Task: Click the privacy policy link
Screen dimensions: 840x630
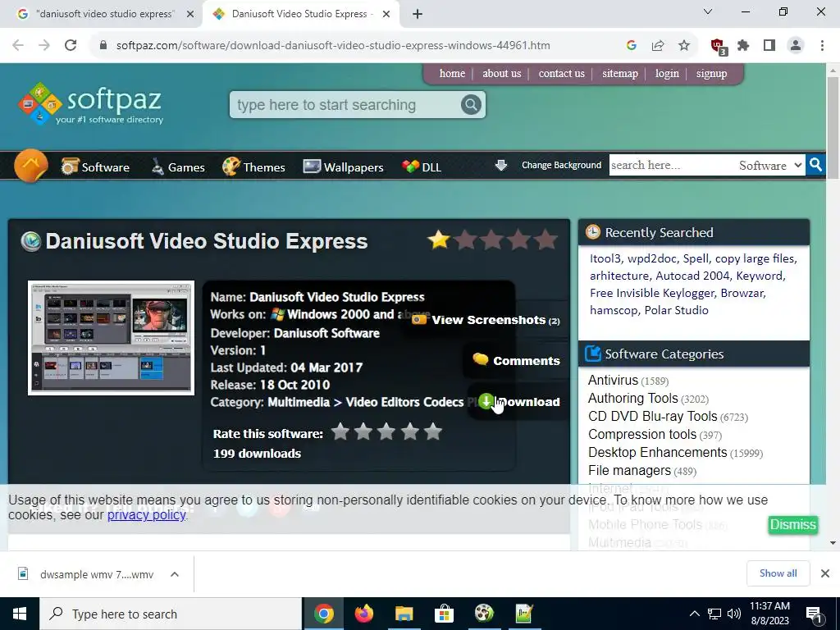Action: pos(146,515)
